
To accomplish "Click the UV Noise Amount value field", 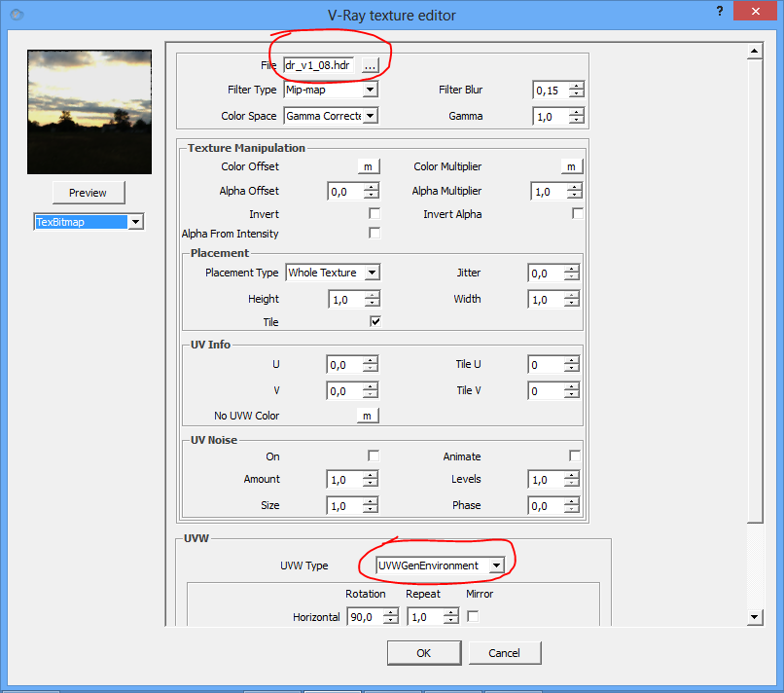I will coord(344,480).
